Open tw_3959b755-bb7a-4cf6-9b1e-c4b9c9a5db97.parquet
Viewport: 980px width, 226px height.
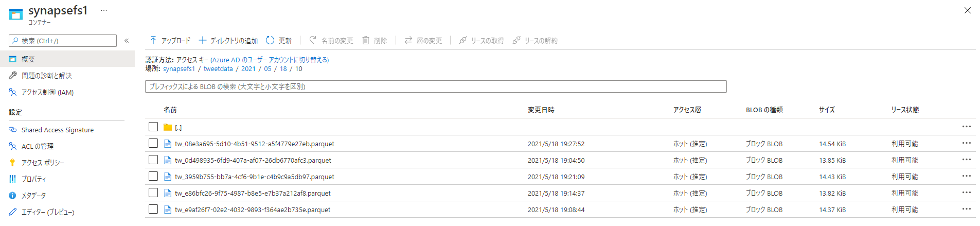[255, 177]
